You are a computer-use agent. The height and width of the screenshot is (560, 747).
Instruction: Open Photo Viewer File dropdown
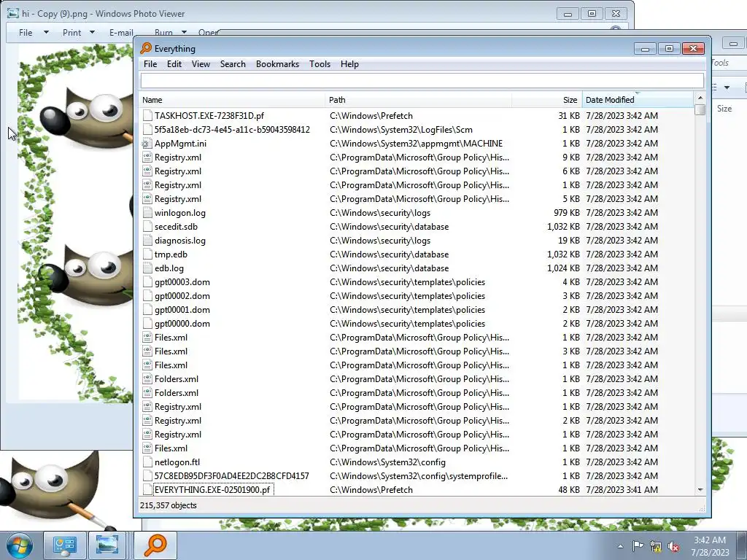pos(34,32)
